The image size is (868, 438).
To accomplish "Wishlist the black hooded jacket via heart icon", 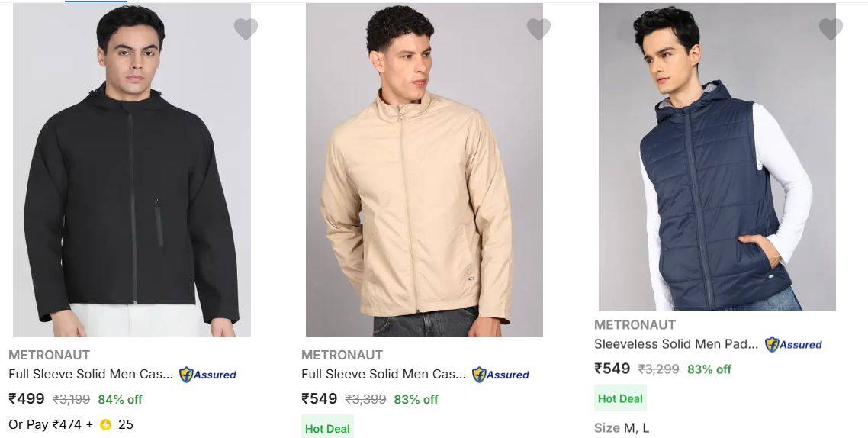I will (246, 30).
